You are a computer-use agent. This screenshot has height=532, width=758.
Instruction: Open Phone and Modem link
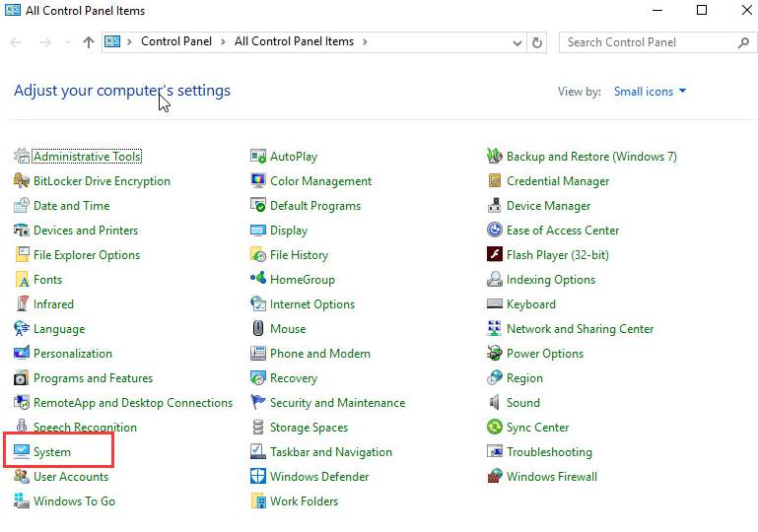pyautogui.click(x=320, y=354)
